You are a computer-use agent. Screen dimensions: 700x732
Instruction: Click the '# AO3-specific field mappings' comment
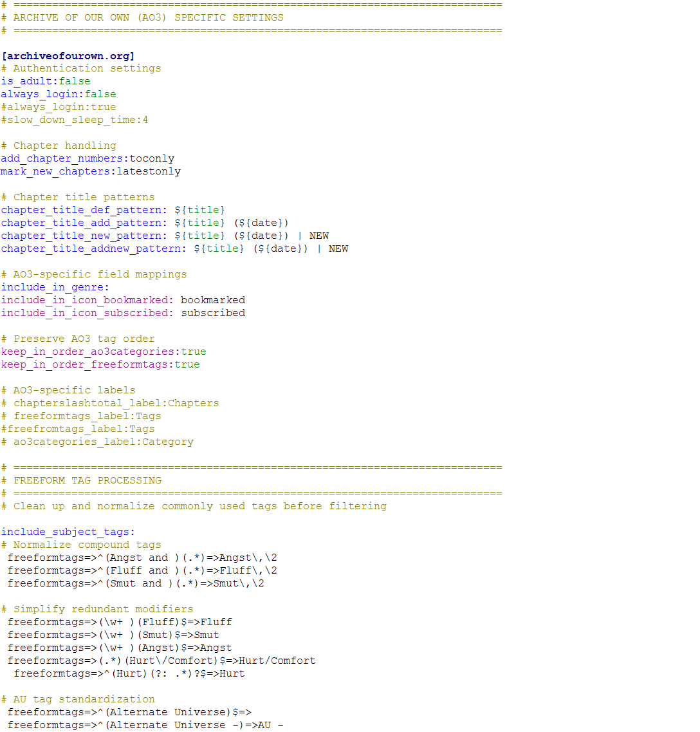click(94, 274)
